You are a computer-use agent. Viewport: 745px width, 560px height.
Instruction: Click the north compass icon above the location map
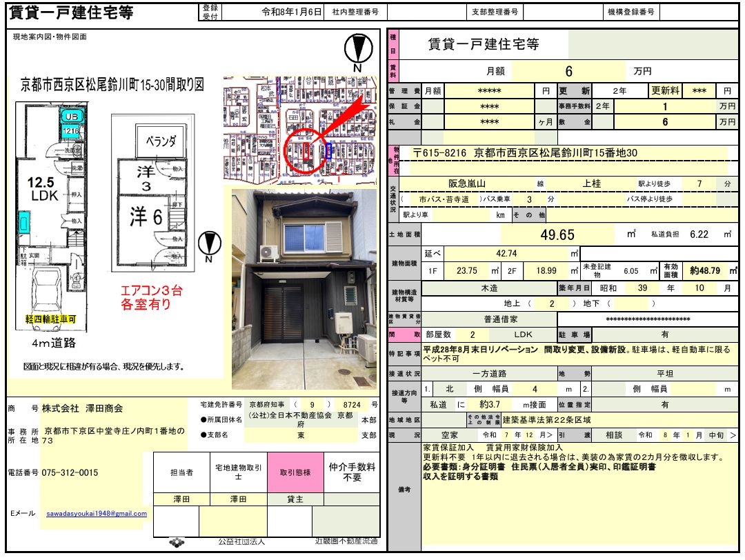click(x=357, y=50)
